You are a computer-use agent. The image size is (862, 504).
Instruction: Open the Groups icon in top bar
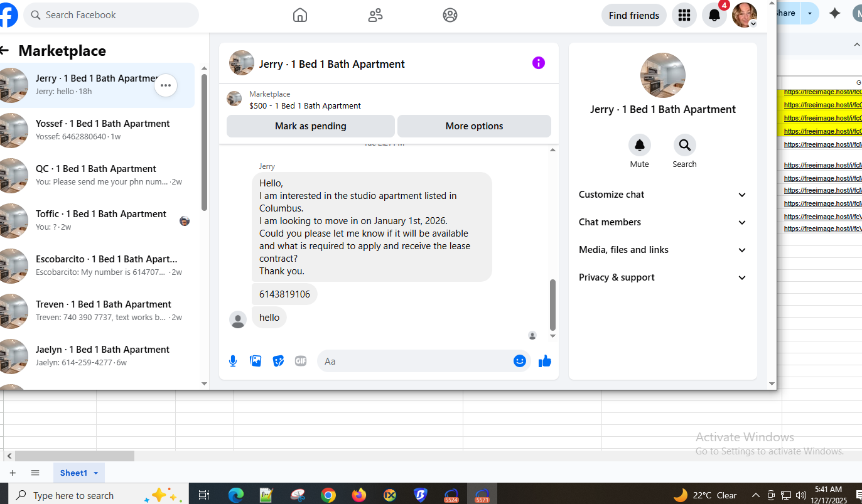(x=450, y=15)
